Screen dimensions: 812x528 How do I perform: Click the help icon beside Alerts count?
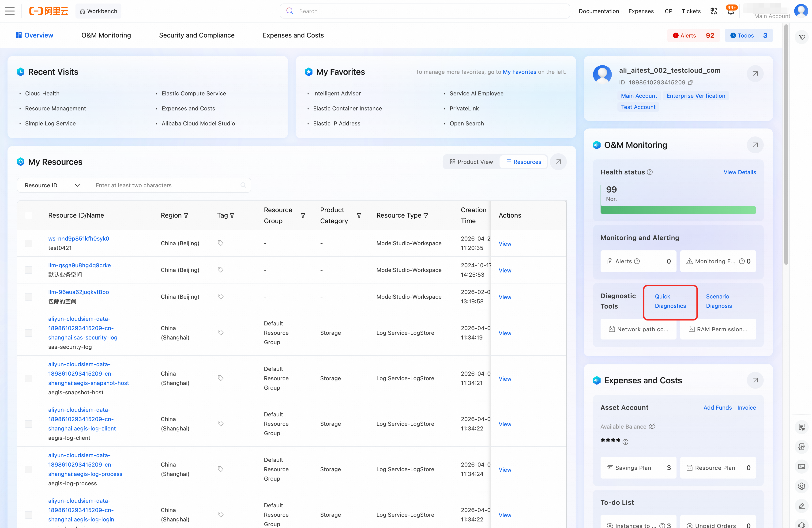coord(637,261)
